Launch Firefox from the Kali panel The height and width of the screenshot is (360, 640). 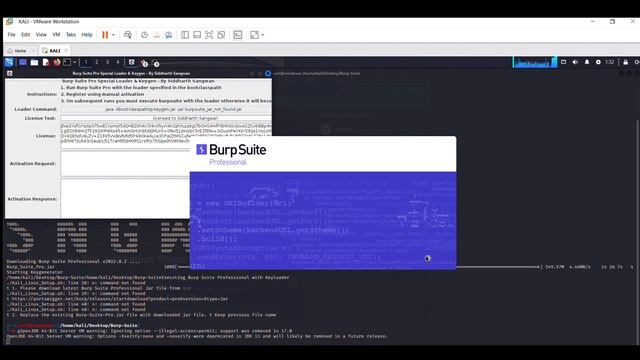pyautogui.click(x=57, y=62)
